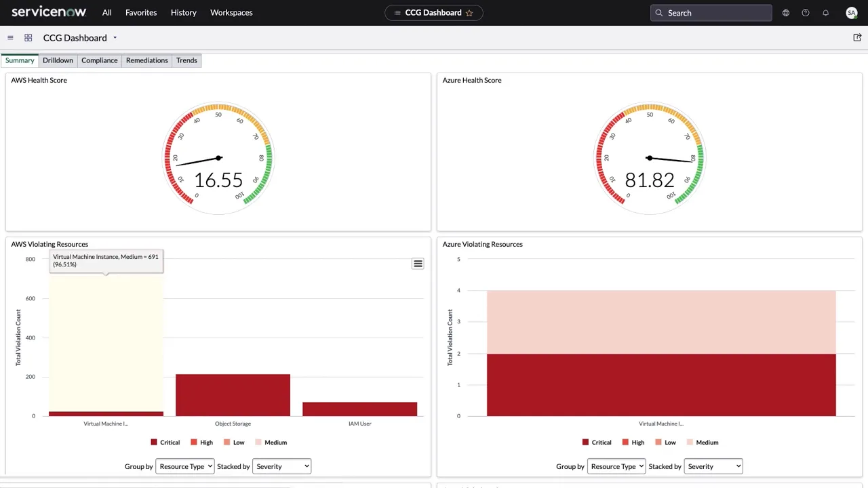The width and height of the screenshot is (868, 488).
Task: Open the notifications bell
Action: point(825,13)
